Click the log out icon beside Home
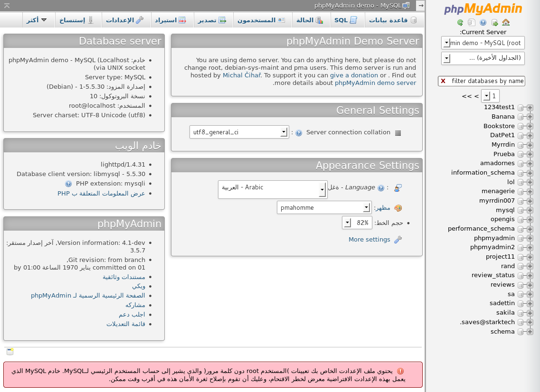The width and height of the screenshot is (540, 392). point(494,22)
